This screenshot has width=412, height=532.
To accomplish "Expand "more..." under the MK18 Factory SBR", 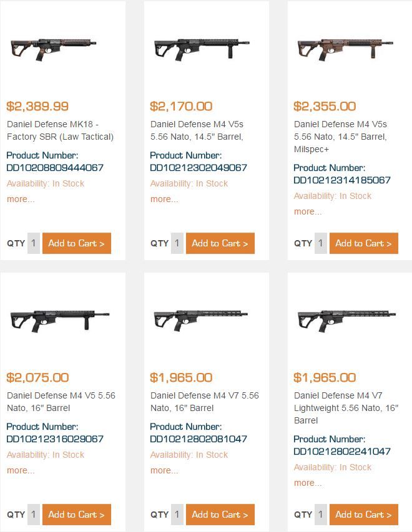I will [21, 199].
